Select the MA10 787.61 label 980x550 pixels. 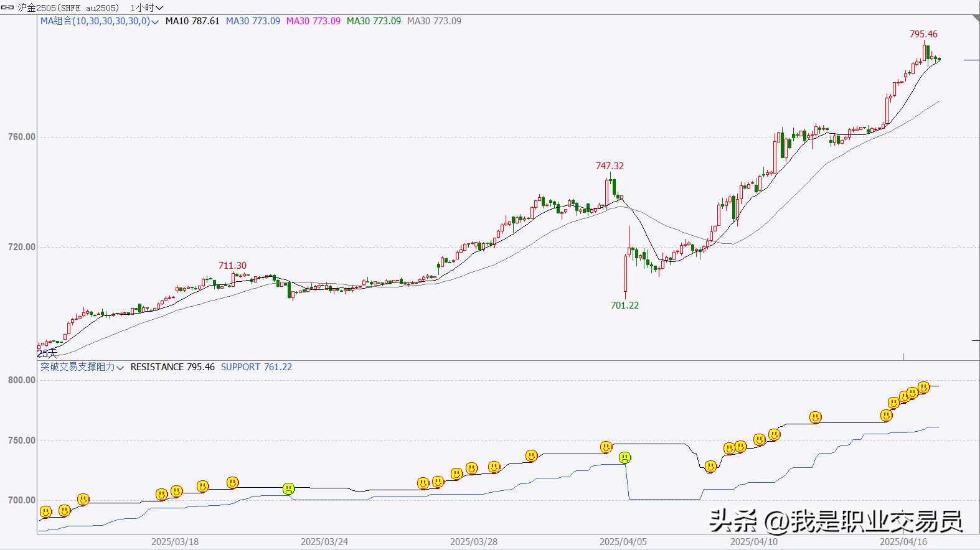click(192, 21)
